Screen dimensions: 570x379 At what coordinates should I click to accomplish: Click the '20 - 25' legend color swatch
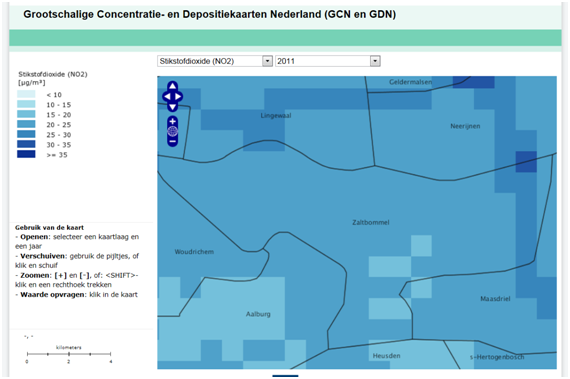(26, 125)
